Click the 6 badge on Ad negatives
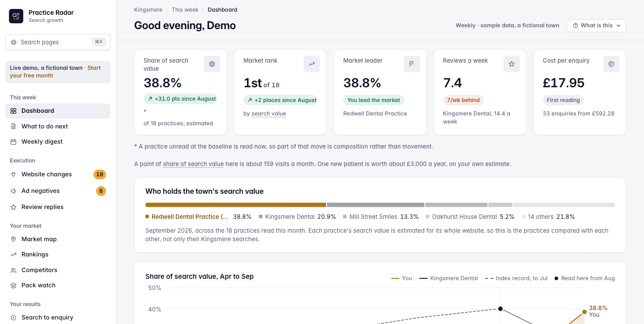Screen dimensions: 644x324 tap(101, 191)
